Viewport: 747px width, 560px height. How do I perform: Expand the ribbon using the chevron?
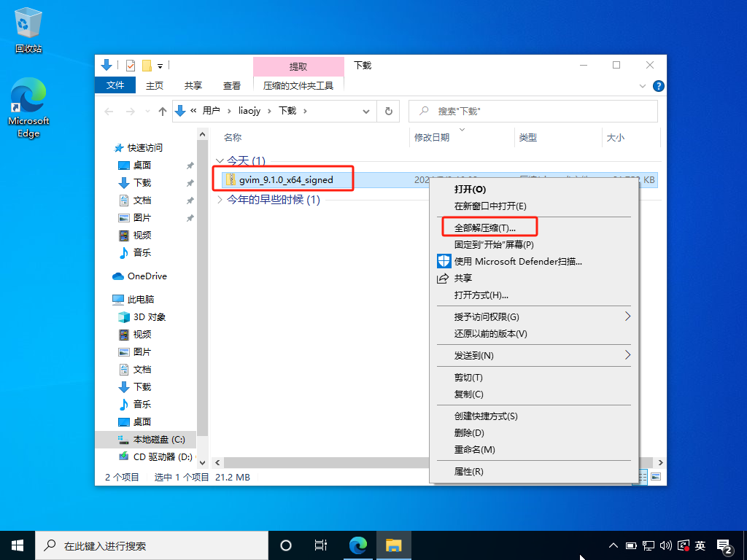pyautogui.click(x=642, y=86)
